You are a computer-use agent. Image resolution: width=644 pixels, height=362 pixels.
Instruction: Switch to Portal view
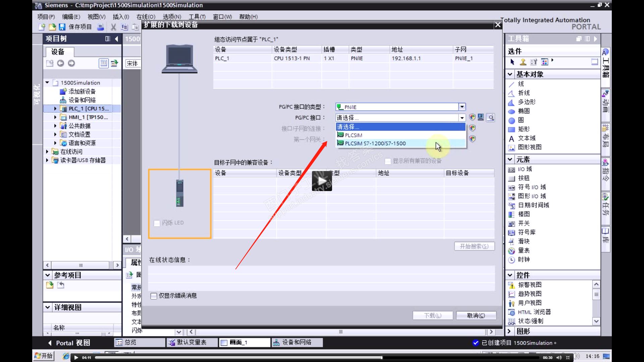[69, 343]
